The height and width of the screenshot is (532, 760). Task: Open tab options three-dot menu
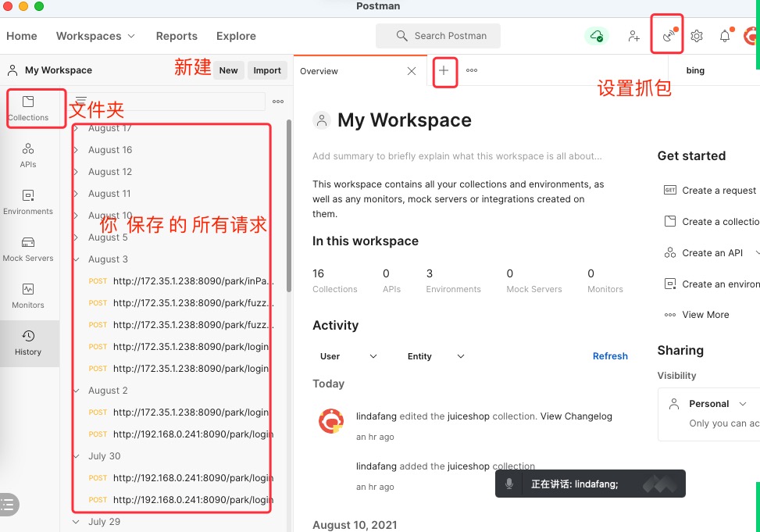click(472, 70)
